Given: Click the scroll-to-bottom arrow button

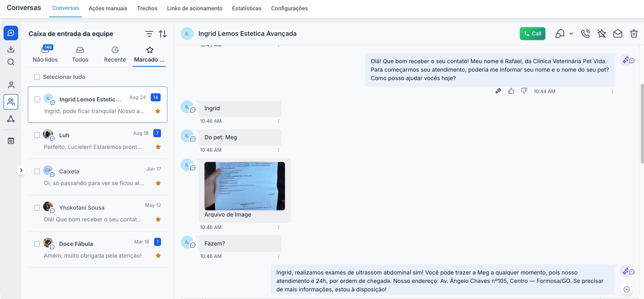Looking at the screenshot, I should click(x=627, y=289).
